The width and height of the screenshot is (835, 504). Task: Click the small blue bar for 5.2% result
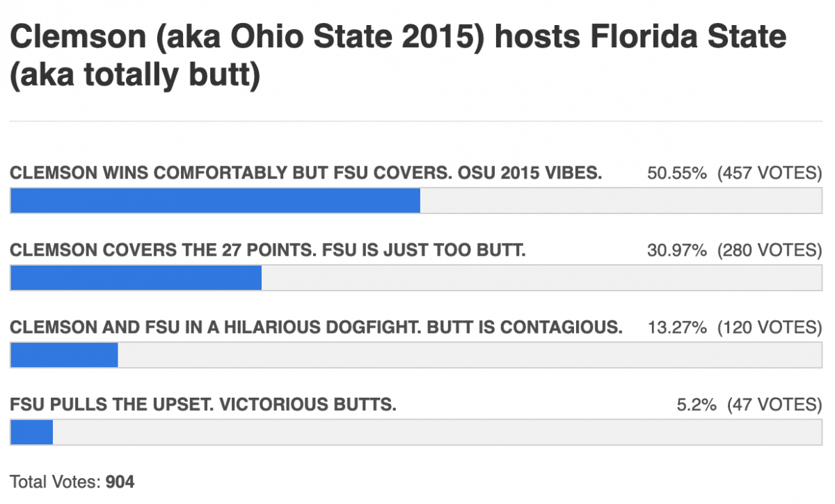(x=31, y=432)
